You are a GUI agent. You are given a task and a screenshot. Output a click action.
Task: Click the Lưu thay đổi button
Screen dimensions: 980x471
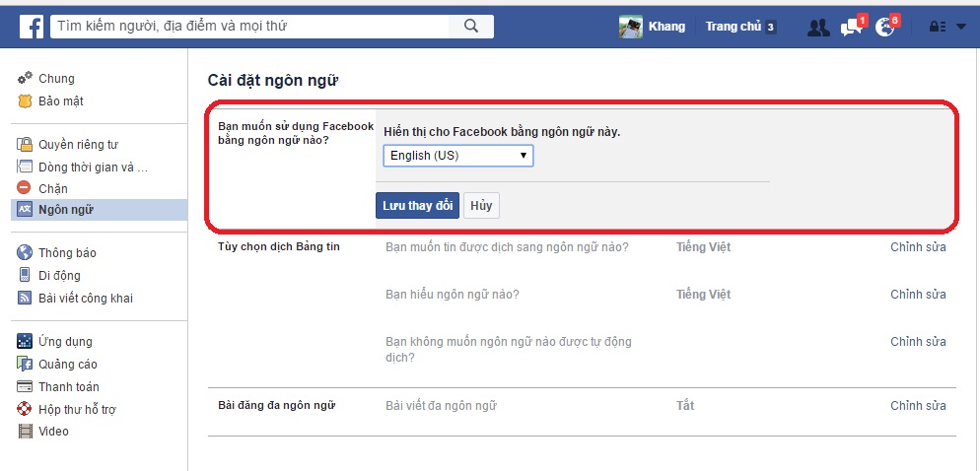pyautogui.click(x=417, y=206)
